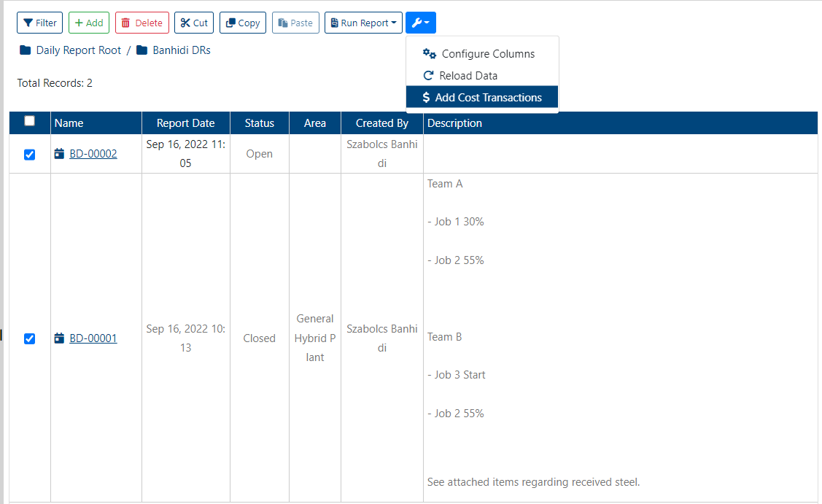The image size is (822, 504).
Task: Navigate to Daily Report Root breadcrumb
Action: click(x=79, y=50)
